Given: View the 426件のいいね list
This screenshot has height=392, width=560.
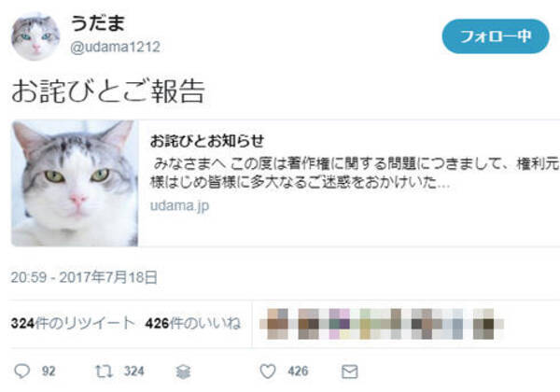Looking at the screenshot, I should point(193,324).
